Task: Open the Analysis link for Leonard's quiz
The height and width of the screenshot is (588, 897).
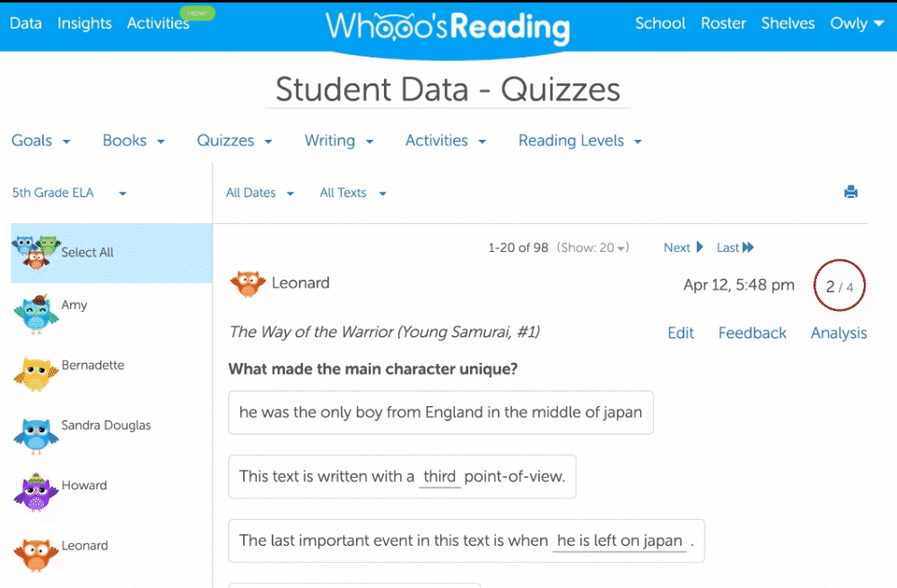Action: coord(839,333)
